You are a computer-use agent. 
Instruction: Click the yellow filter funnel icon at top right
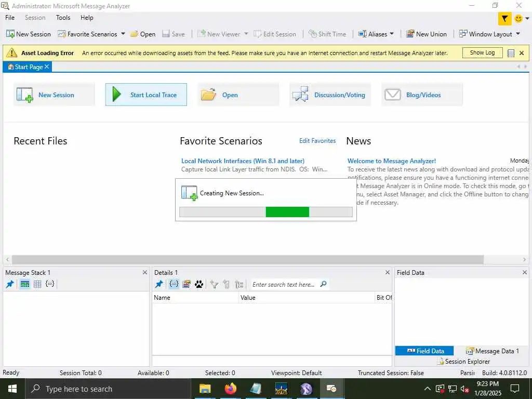point(504,19)
